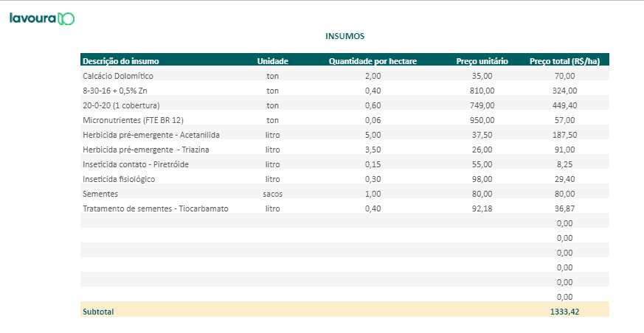Click the 'Preço total (R$/ha)' header
Screen dimensions: 644x333
(x=564, y=61)
